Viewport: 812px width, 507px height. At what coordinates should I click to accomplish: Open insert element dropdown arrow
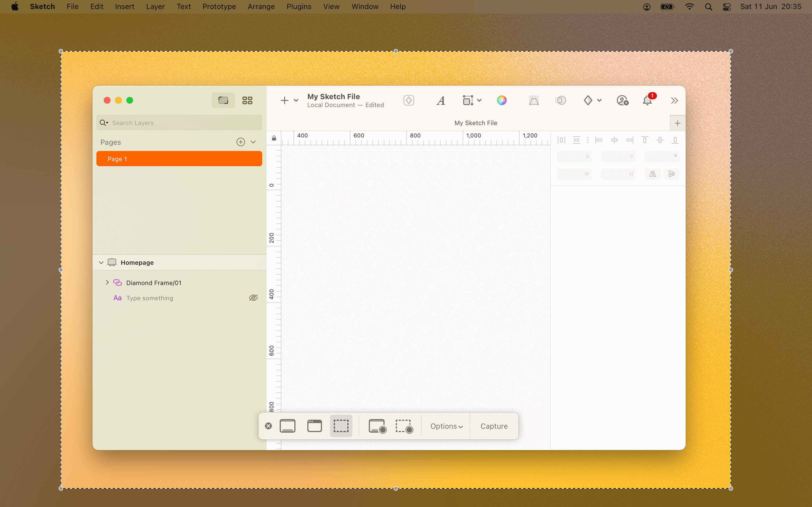(296, 100)
